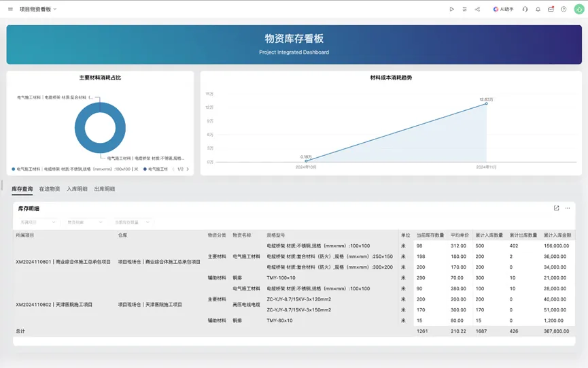The image size is (588, 368).
Task: Click the 12.63万 data point on trend chart
Action: coord(487,103)
